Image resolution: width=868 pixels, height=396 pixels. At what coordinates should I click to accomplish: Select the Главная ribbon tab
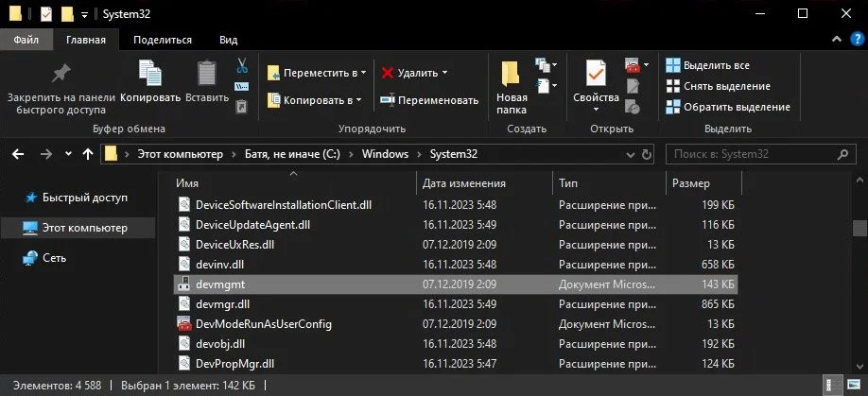click(x=86, y=40)
